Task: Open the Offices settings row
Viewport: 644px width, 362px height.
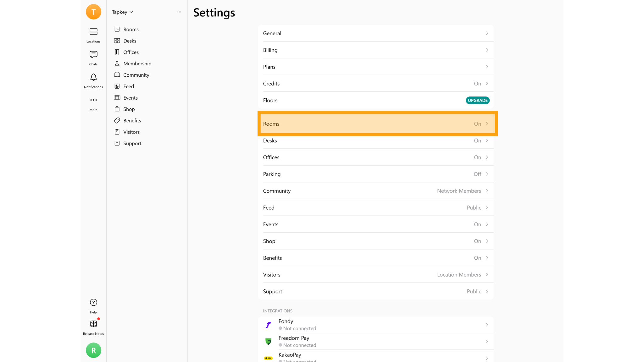Action: click(x=375, y=157)
